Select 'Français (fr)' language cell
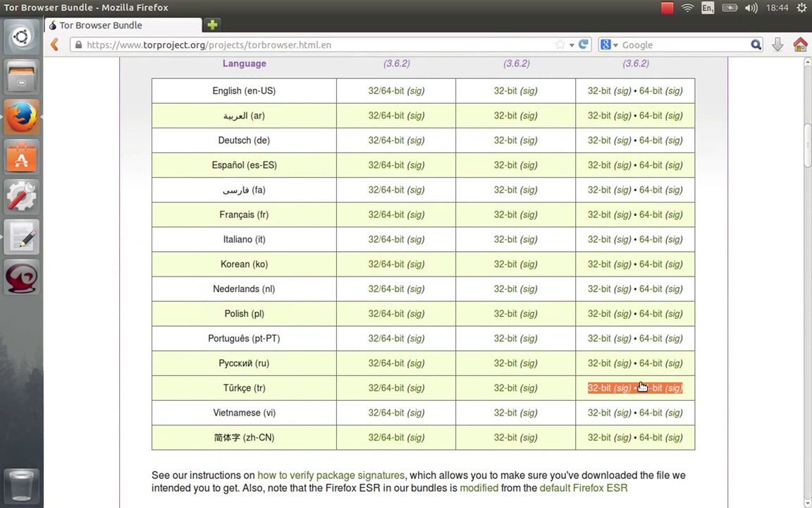812x508 pixels. (x=244, y=214)
